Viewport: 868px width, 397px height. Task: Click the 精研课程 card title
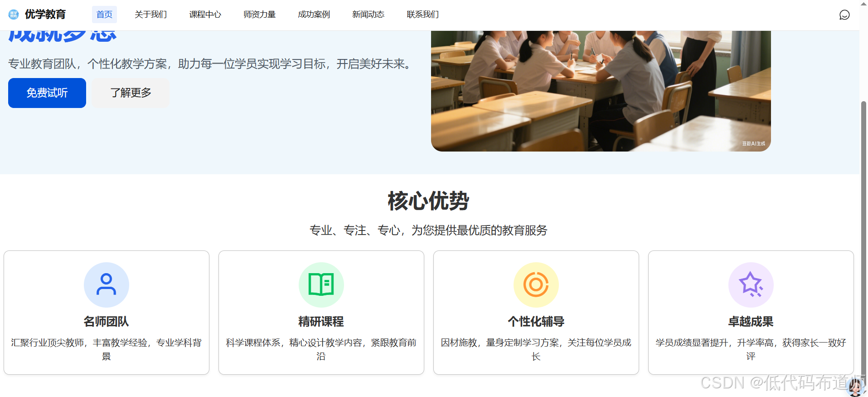[x=321, y=322]
